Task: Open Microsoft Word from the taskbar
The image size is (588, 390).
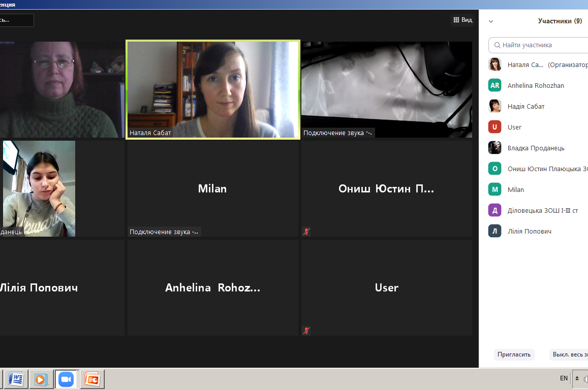Action: [17, 379]
